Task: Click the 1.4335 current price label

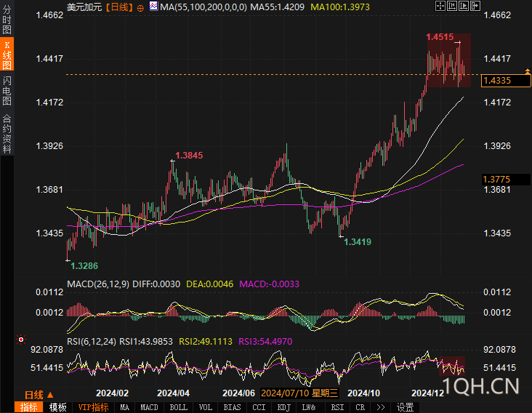Action: coord(506,81)
